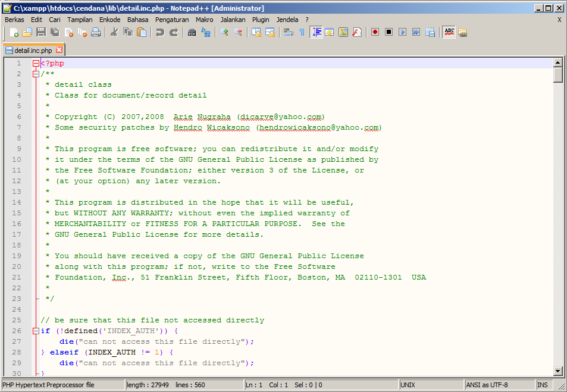Click the X close-document button right of menu bar
Viewport: 567px width, 392px height.
coord(559,20)
